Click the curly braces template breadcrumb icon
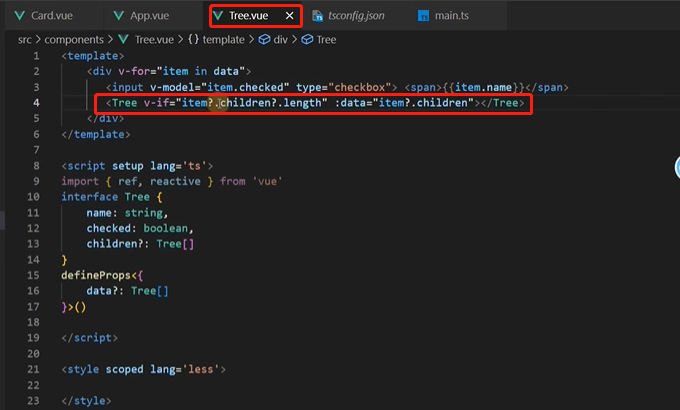680x410 pixels. [193, 39]
